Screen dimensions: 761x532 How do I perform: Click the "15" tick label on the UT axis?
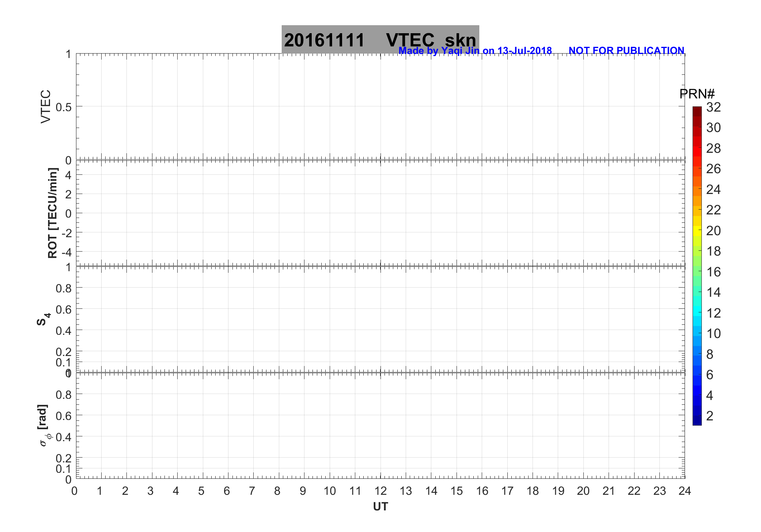457,491
